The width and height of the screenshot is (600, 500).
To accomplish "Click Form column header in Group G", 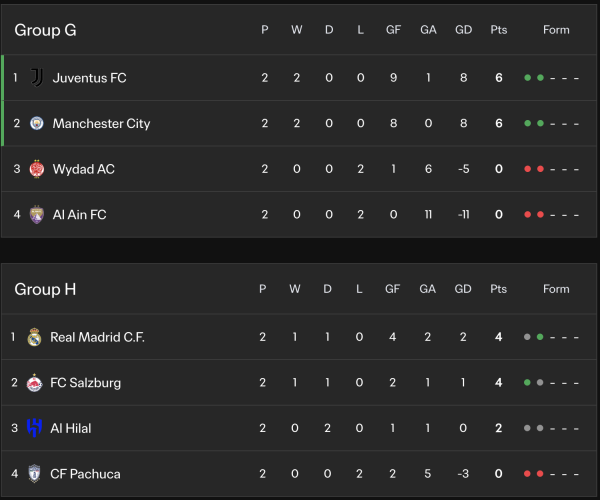I will coord(556,30).
